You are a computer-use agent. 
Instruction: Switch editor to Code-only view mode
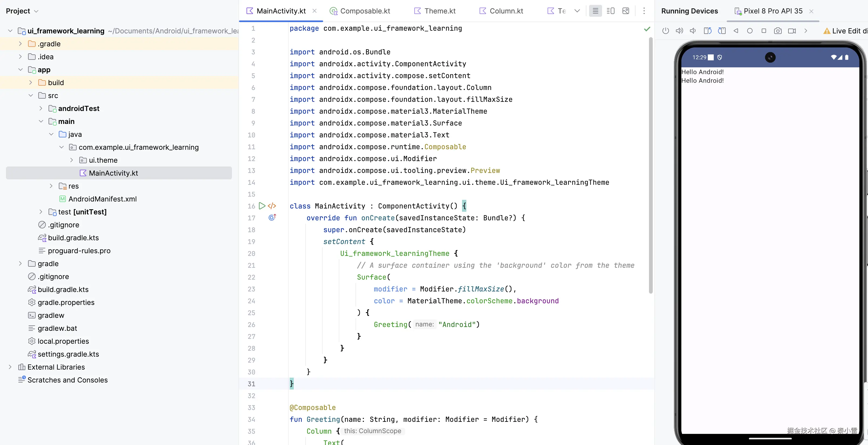point(595,11)
